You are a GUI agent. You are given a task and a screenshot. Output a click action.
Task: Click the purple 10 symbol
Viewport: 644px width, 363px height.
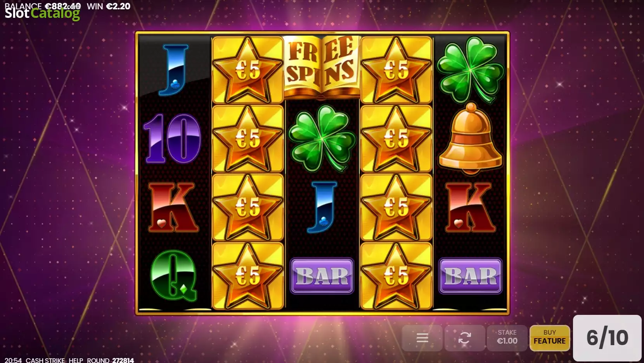click(173, 138)
